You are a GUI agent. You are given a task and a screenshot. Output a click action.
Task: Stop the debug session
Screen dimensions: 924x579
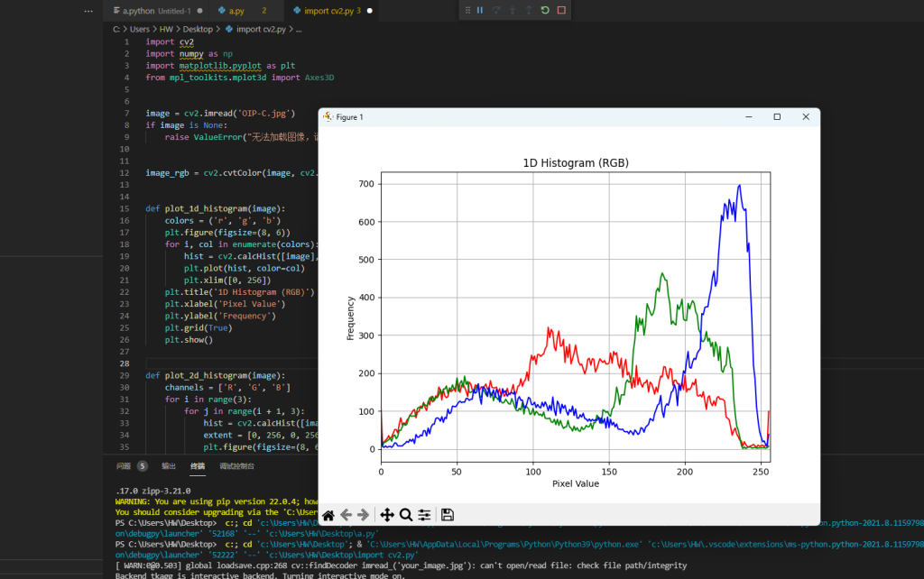click(561, 10)
